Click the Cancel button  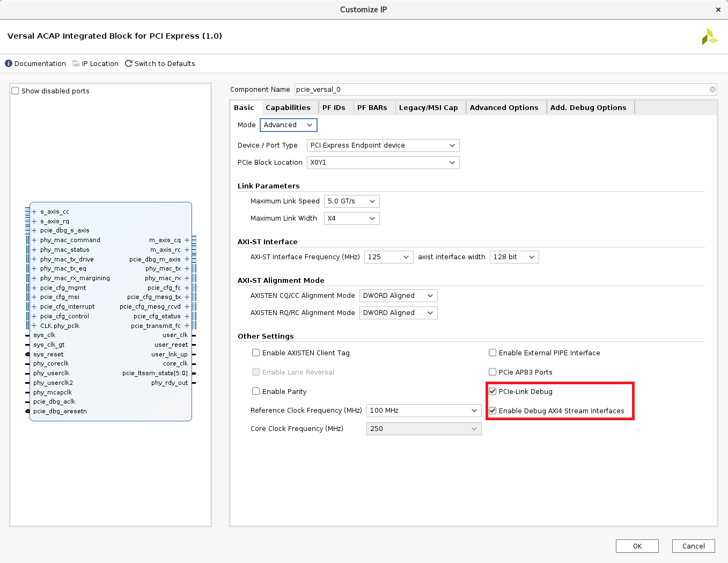[x=694, y=546]
